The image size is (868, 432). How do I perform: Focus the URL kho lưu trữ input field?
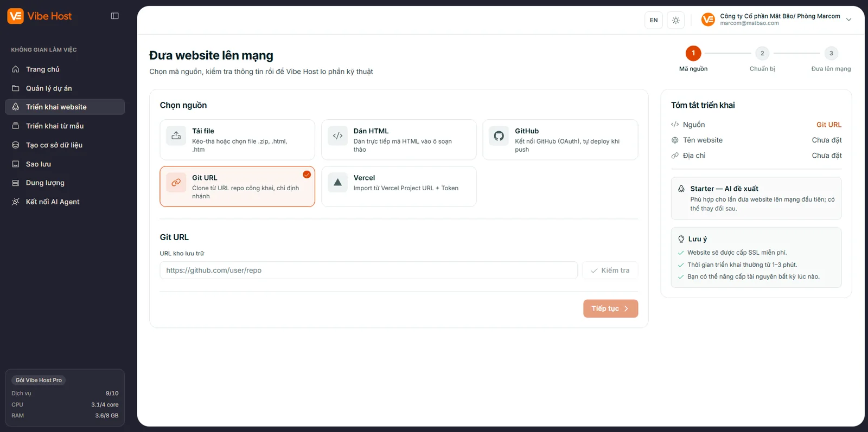coord(368,270)
